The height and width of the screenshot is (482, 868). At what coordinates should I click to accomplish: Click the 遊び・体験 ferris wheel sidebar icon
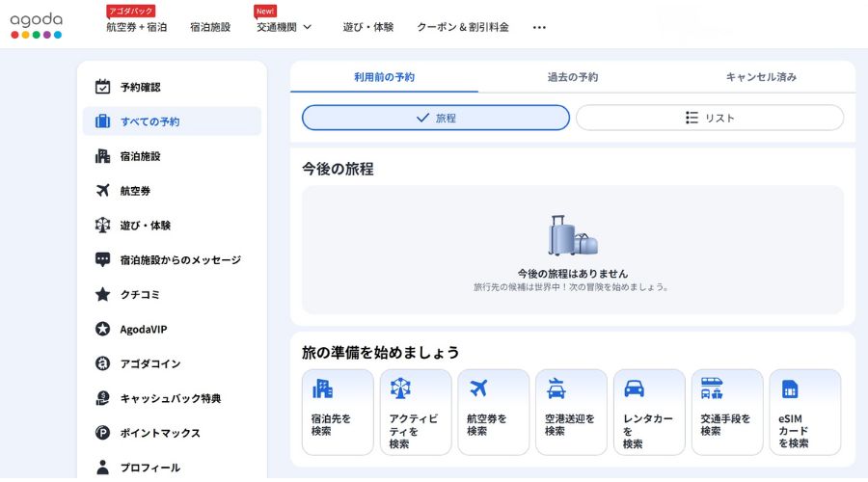tap(102, 226)
